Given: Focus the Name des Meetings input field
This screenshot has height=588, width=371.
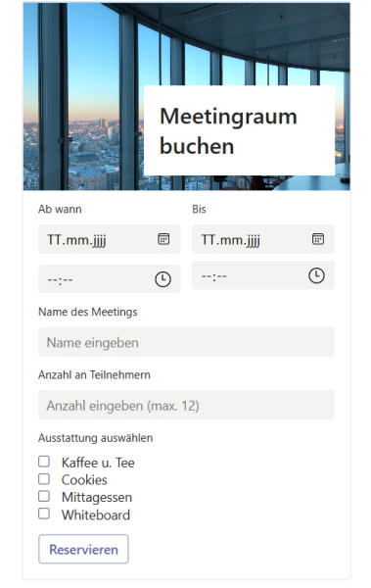Looking at the screenshot, I should pos(186,342).
